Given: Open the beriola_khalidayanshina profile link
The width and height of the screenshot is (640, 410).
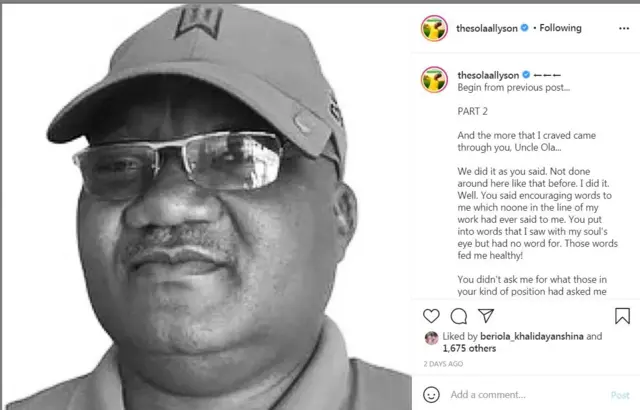Looking at the screenshot, I should [532, 336].
